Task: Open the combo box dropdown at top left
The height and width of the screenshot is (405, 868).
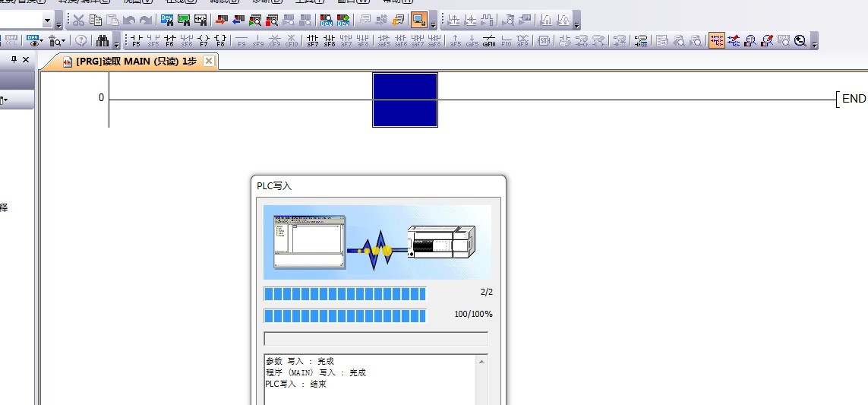Action: point(48,21)
